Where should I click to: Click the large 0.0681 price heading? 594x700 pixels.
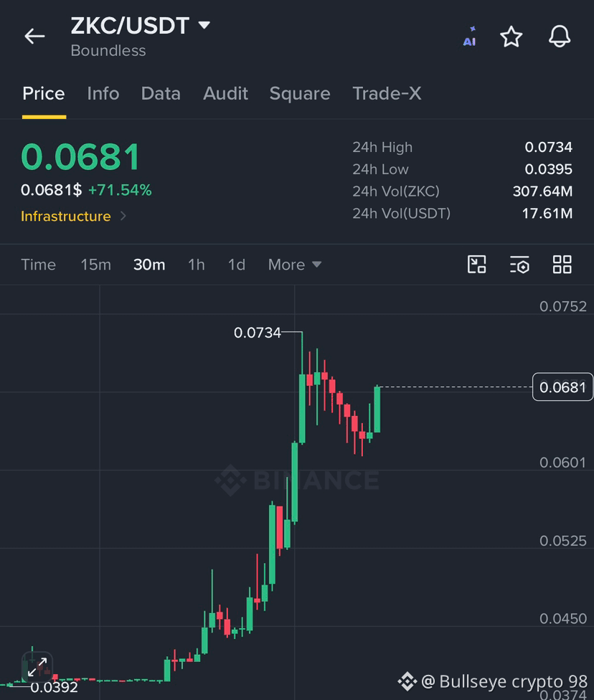[x=80, y=157]
